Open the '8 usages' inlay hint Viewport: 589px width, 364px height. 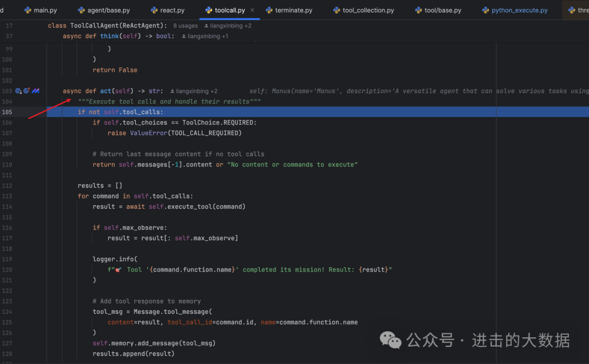185,26
